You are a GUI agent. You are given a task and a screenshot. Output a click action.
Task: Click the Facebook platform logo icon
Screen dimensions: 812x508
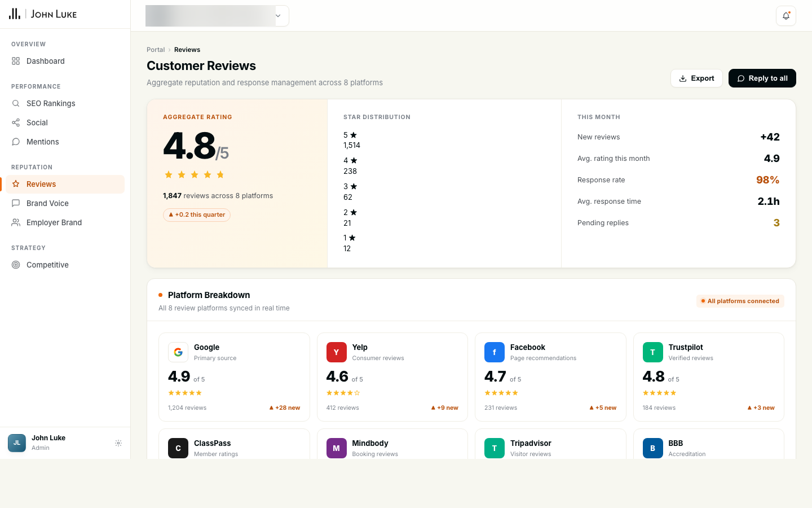pyautogui.click(x=495, y=352)
